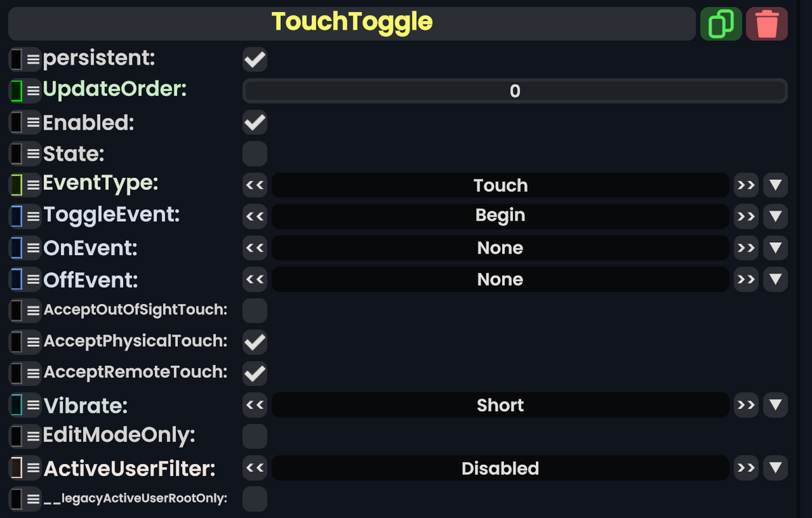The height and width of the screenshot is (518, 812).
Task: Click the Begin value of ToggleEvent
Action: 500,216
